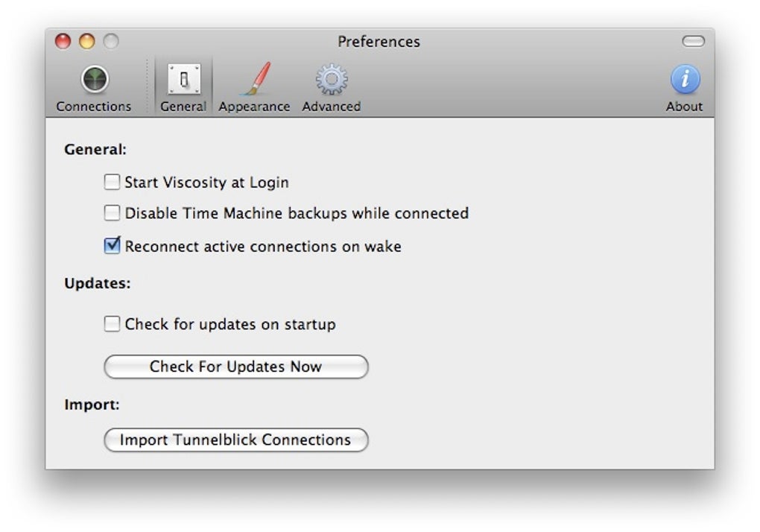This screenshot has width=760, height=532.
Task: Click the blue About info icon
Action: point(685,79)
